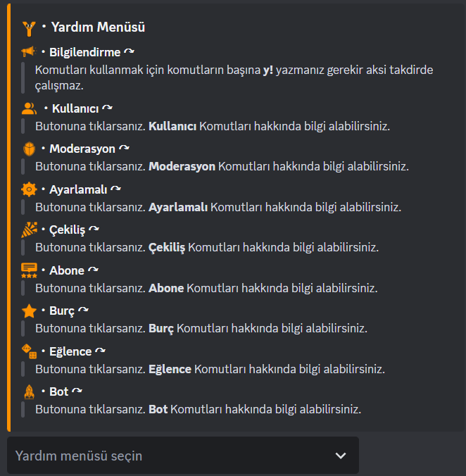Click the bold Kullanıcı word in description
466x476 pixels.
pyautogui.click(x=172, y=126)
